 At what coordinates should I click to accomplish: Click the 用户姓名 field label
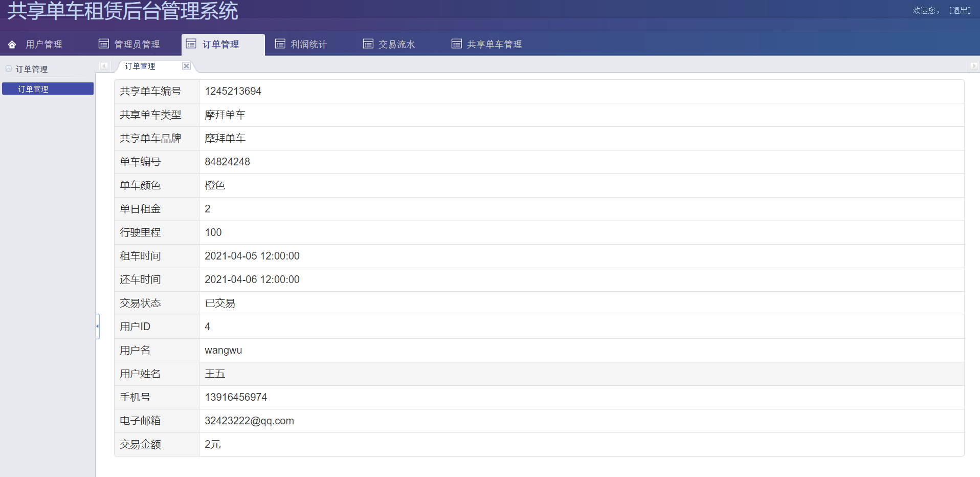140,374
